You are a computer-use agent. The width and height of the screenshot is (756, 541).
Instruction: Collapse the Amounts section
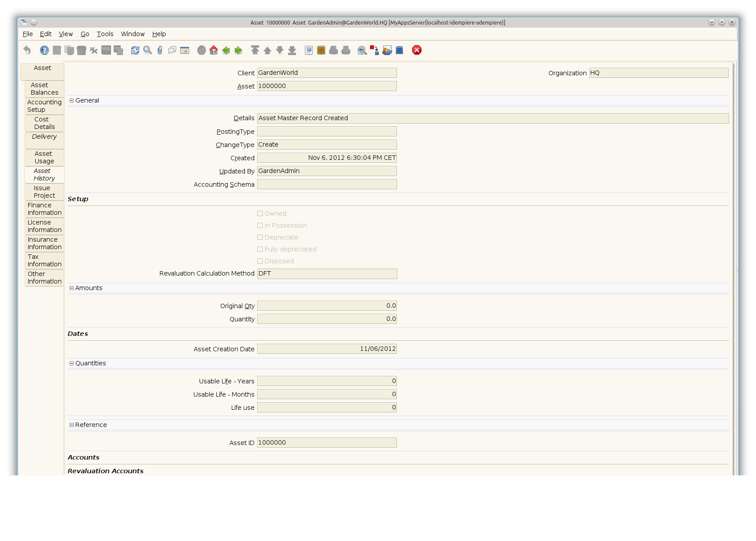(71, 288)
